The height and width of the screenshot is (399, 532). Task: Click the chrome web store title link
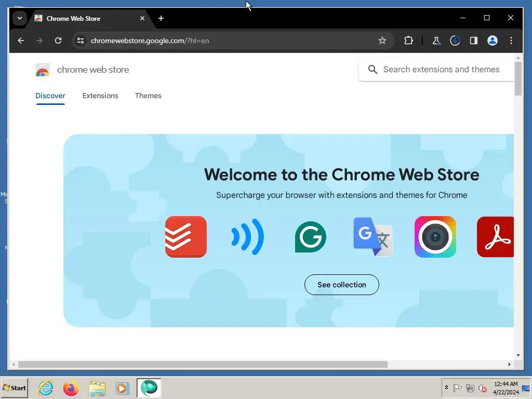coord(93,70)
